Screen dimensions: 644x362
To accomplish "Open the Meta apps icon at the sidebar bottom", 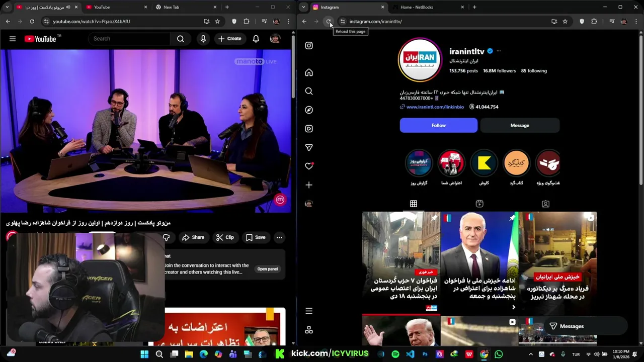I will point(309,330).
